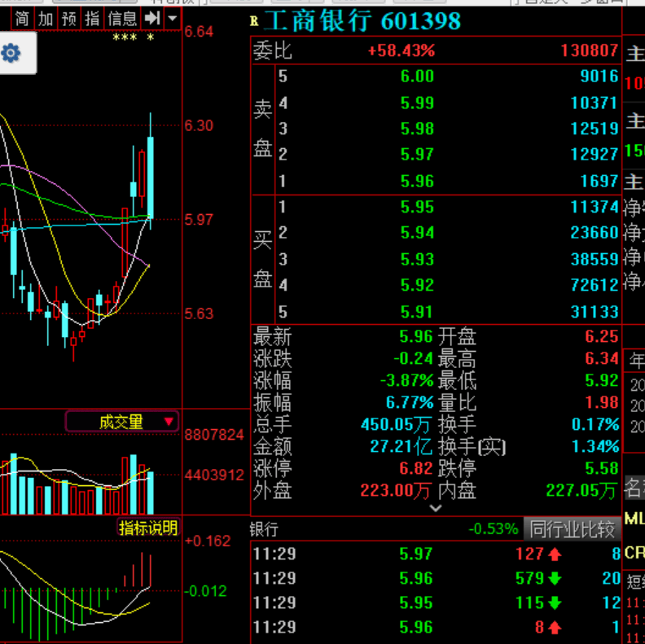The width and height of the screenshot is (645, 644).
Task: Click the jump-to-end arrow icon
Action: (152, 18)
